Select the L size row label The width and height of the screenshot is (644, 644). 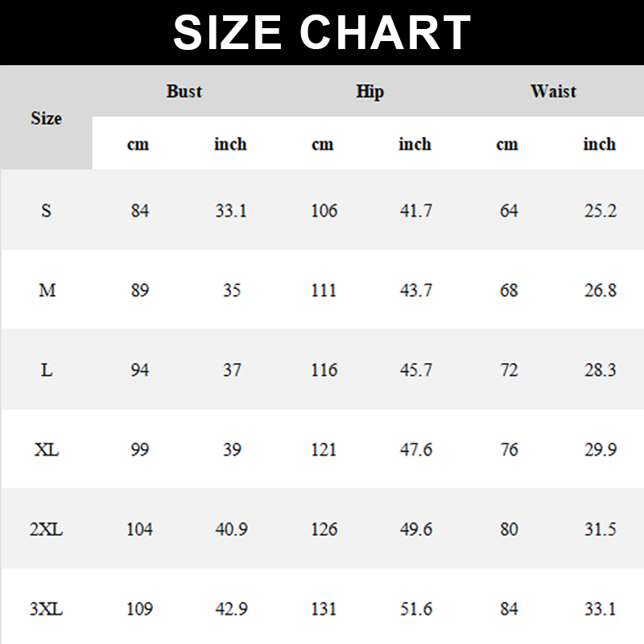pyautogui.click(x=47, y=370)
